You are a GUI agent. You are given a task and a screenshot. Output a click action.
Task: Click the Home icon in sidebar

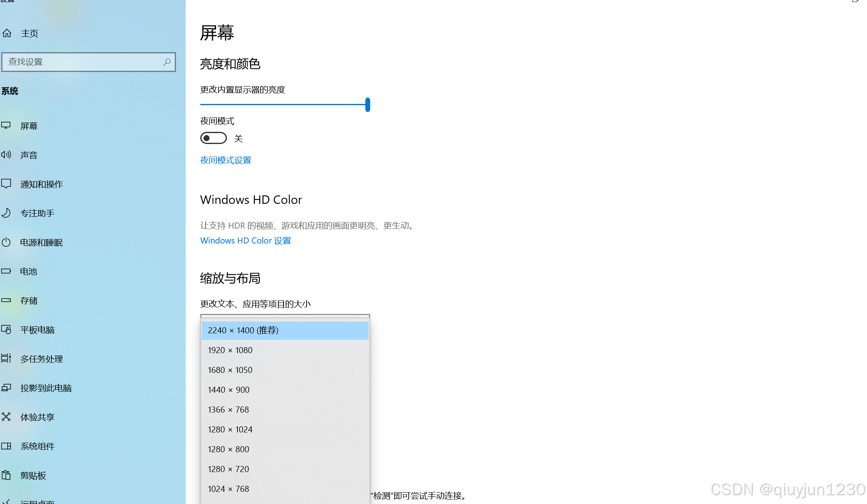7,33
